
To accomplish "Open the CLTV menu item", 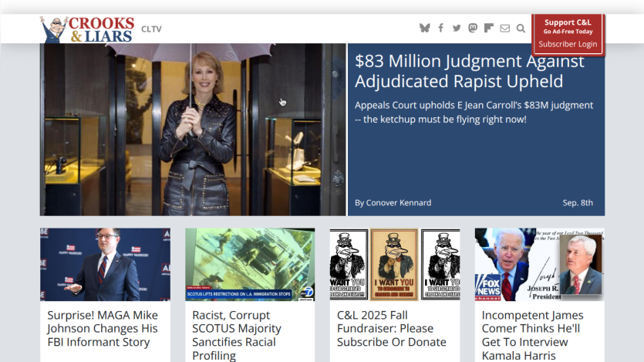I will click(x=152, y=29).
